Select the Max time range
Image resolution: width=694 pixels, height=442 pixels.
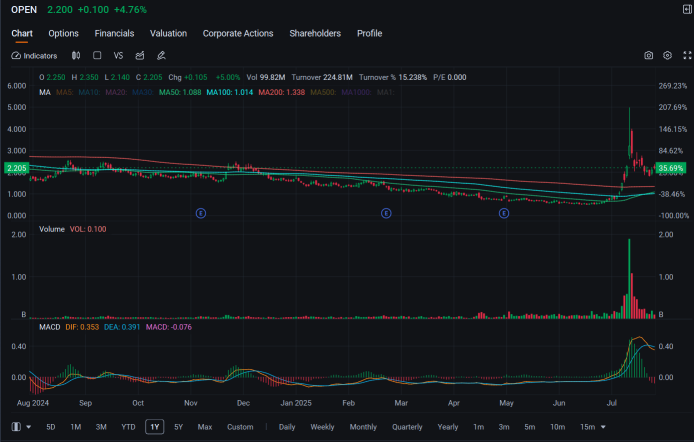click(204, 427)
